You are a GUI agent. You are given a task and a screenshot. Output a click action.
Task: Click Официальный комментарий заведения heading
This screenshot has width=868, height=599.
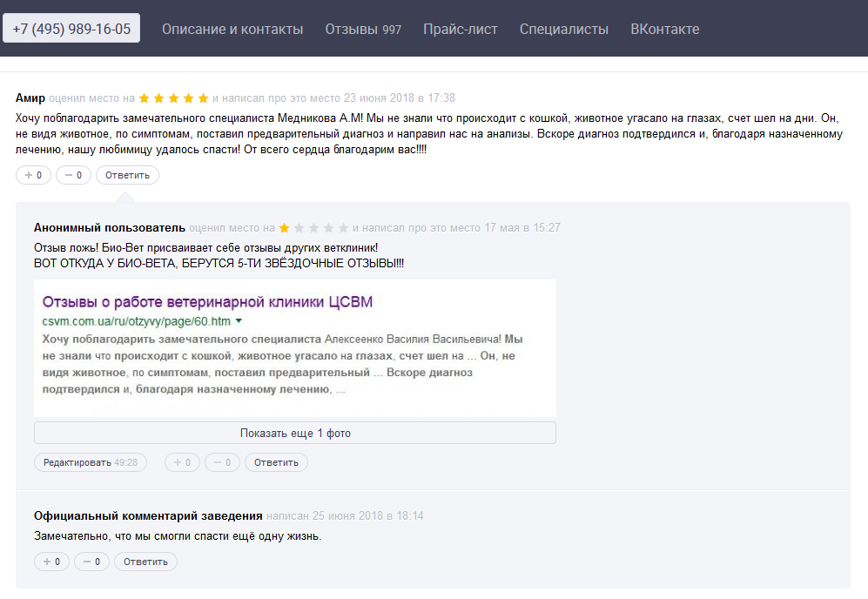click(x=148, y=516)
